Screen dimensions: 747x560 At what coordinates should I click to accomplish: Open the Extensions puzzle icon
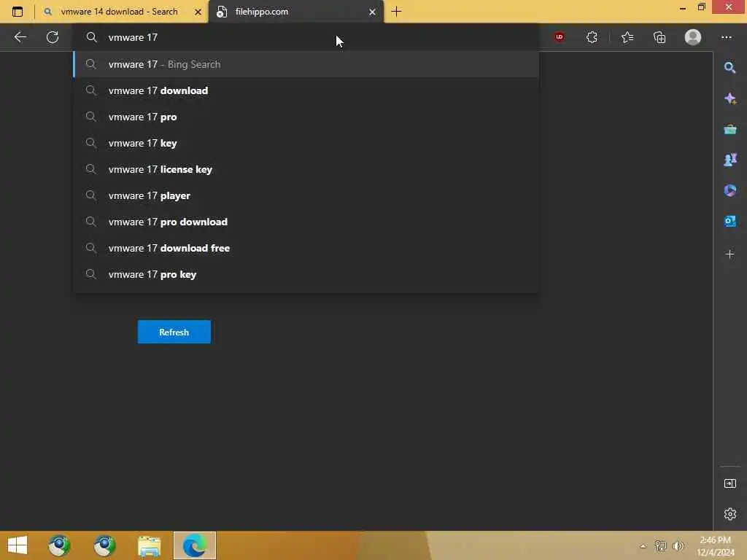(x=592, y=37)
